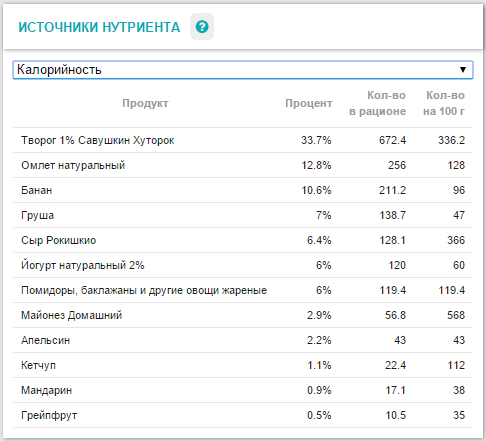Click the Кол-во на 100 г column header

(444, 103)
